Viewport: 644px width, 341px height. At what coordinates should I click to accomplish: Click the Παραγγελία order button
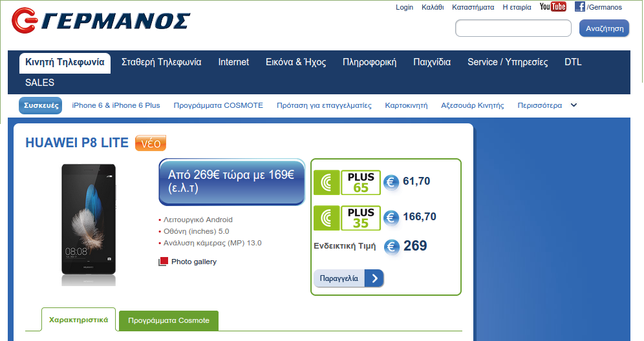pyautogui.click(x=349, y=278)
